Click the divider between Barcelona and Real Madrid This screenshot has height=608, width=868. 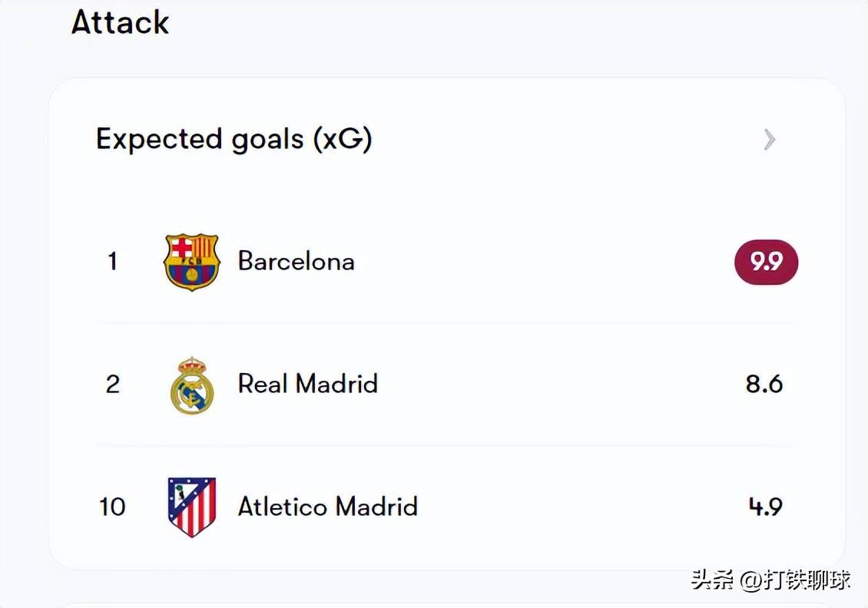click(446, 323)
